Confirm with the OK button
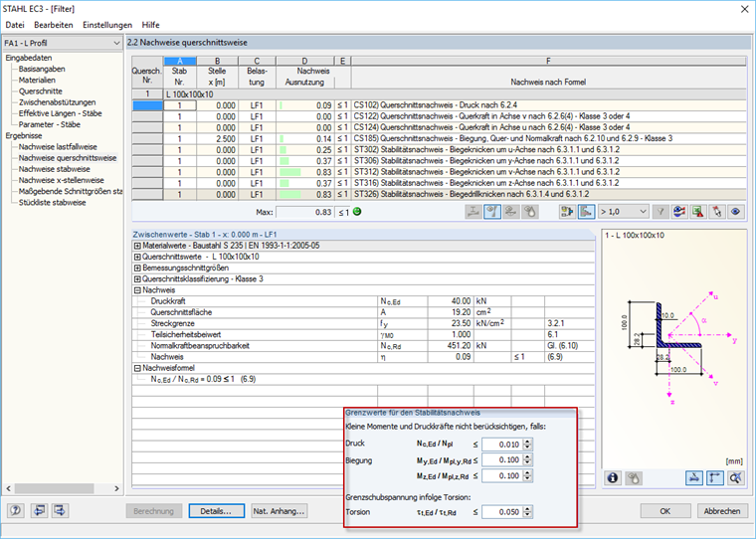The image size is (756, 539). [665, 511]
